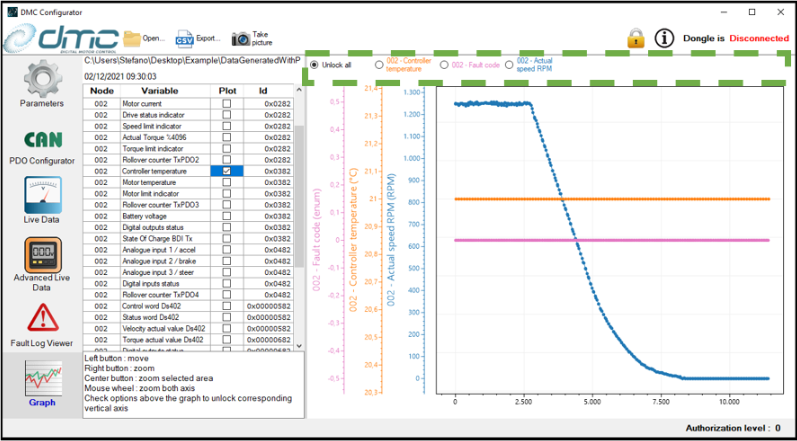Select the Motor limit indicator variable cell
Screen dimensions: 797x441
(x=165, y=194)
